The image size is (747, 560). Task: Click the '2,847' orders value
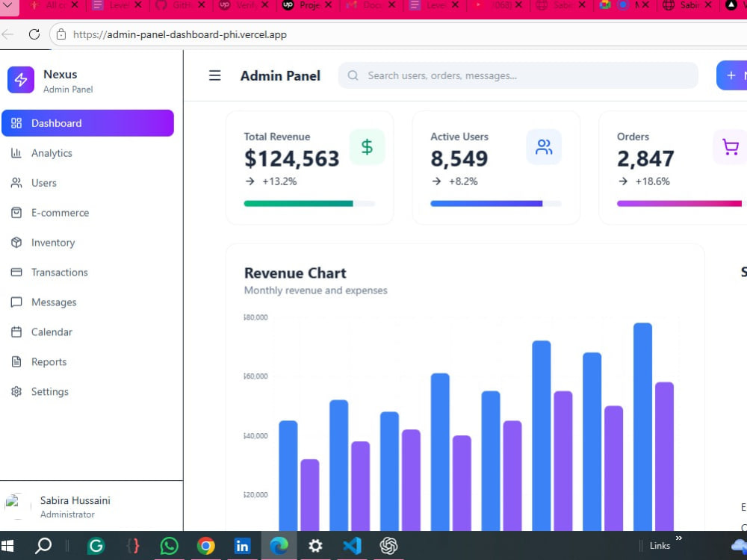[x=645, y=158]
